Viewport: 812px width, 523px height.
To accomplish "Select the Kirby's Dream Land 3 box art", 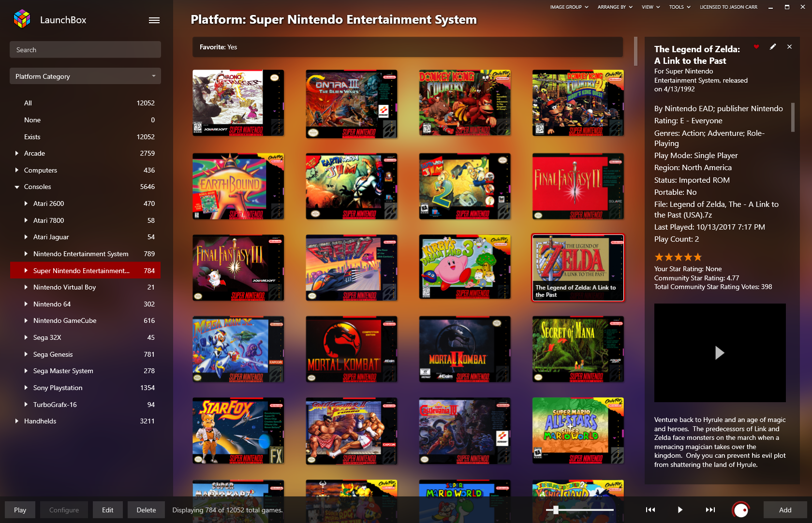I will pyautogui.click(x=465, y=267).
